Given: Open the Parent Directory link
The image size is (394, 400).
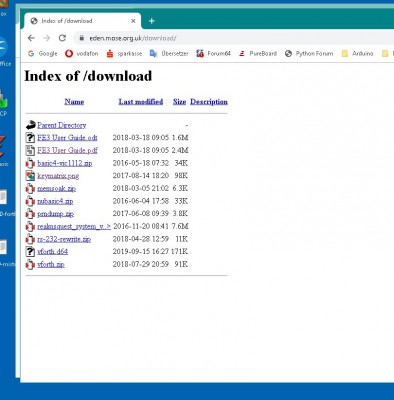Looking at the screenshot, I should pos(62,125).
